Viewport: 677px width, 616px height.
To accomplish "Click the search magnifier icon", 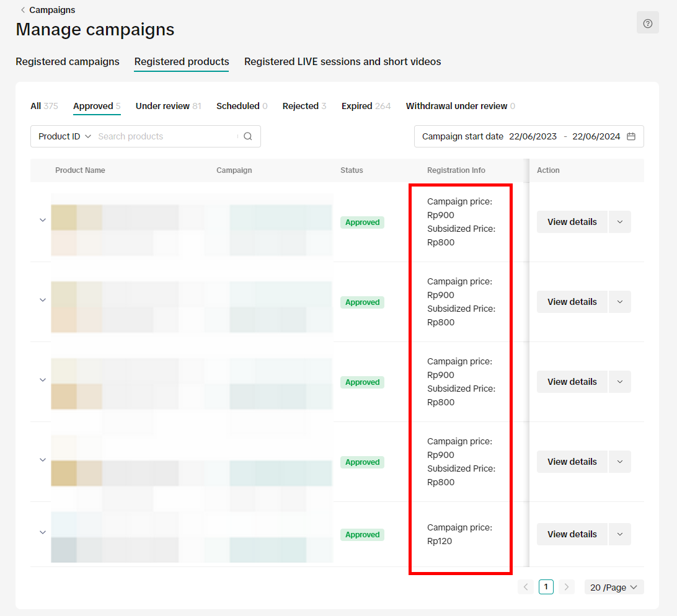I will [x=248, y=136].
